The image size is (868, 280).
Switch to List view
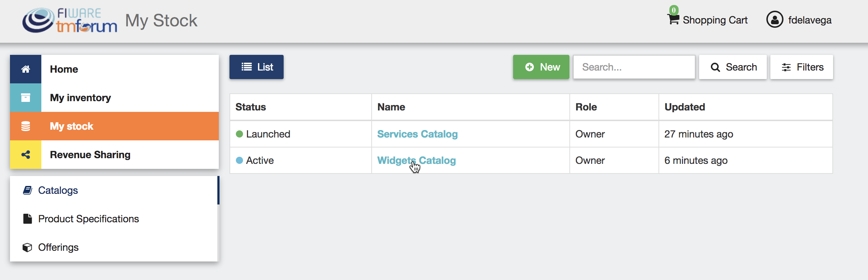tap(257, 67)
